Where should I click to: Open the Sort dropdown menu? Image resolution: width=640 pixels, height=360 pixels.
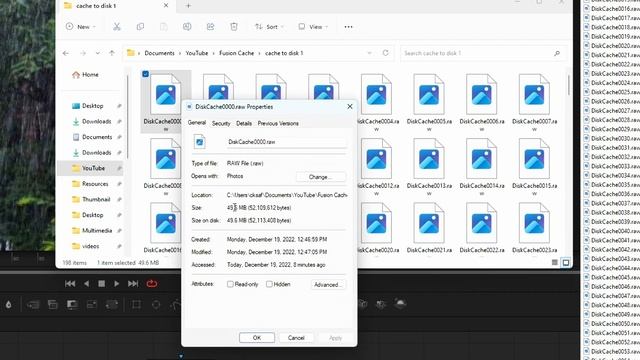[x=269, y=27]
